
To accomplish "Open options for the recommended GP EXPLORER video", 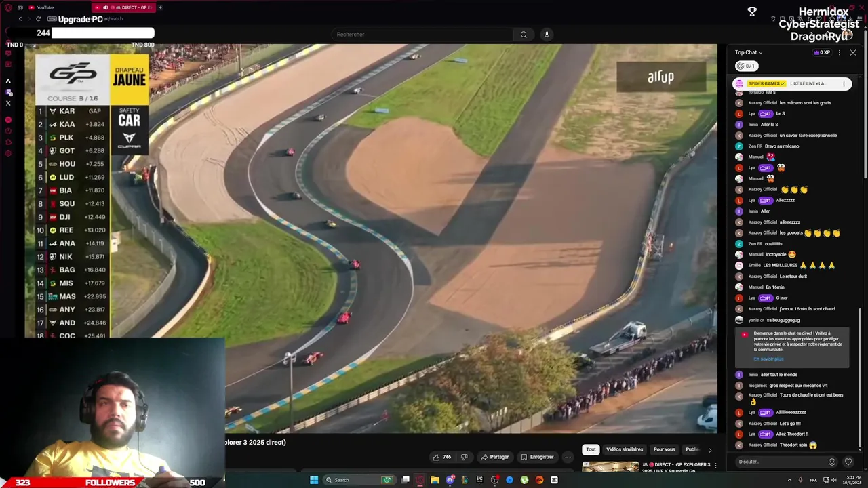I will pos(715,466).
